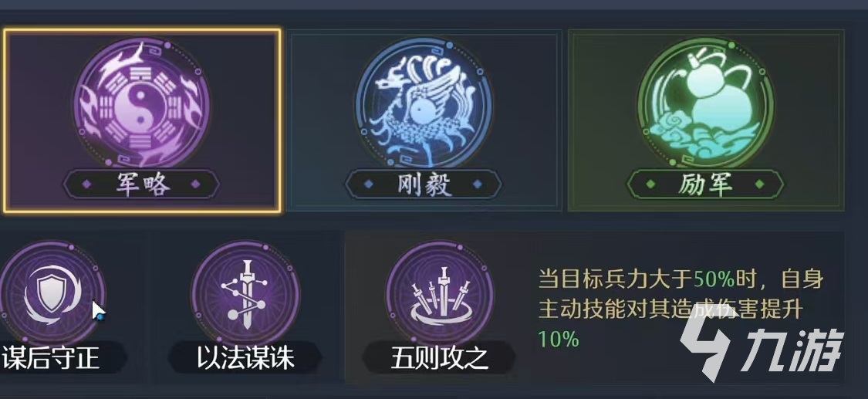Select the blue phoenix 刚毅 emblem
Screen dimensions: 868x399
pyautogui.click(x=424, y=103)
